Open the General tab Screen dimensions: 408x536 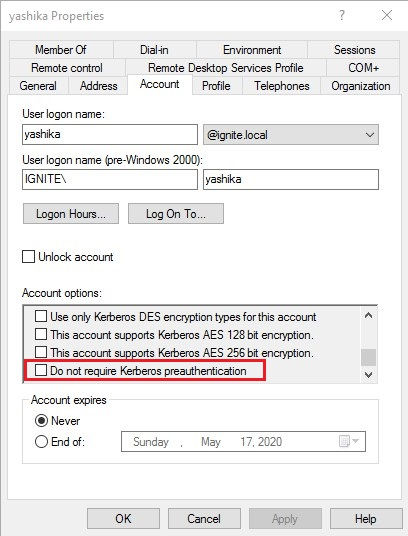pyautogui.click(x=38, y=85)
